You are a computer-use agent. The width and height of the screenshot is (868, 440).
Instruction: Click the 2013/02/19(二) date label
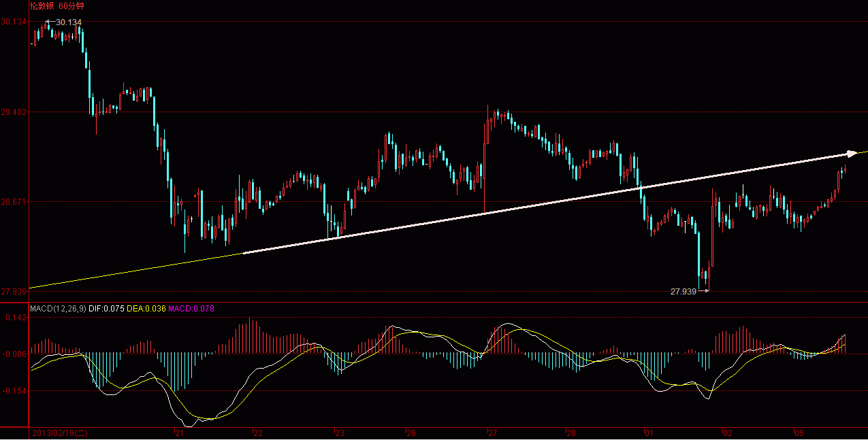tap(60, 433)
